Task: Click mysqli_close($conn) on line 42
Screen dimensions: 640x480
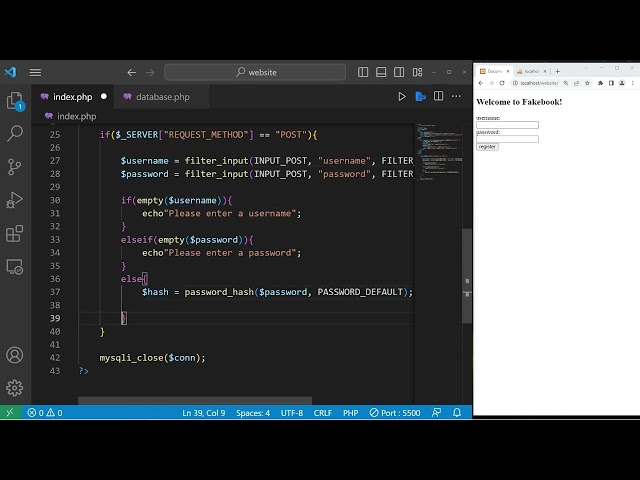Action: [152, 358]
